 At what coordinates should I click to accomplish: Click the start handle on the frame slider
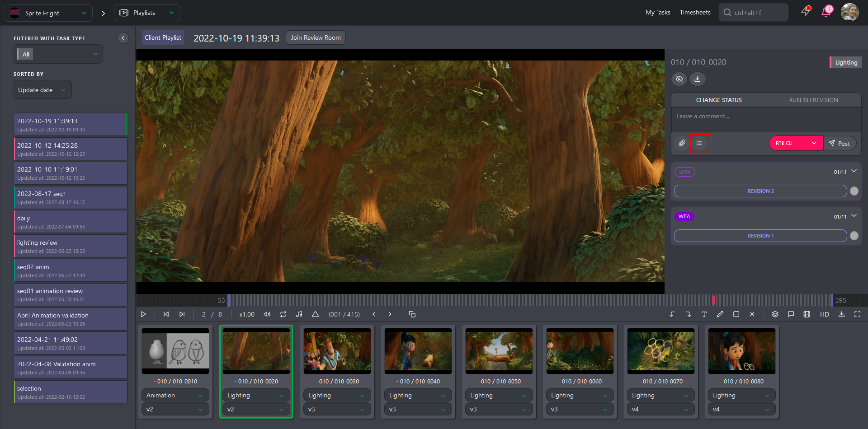tap(229, 300)
